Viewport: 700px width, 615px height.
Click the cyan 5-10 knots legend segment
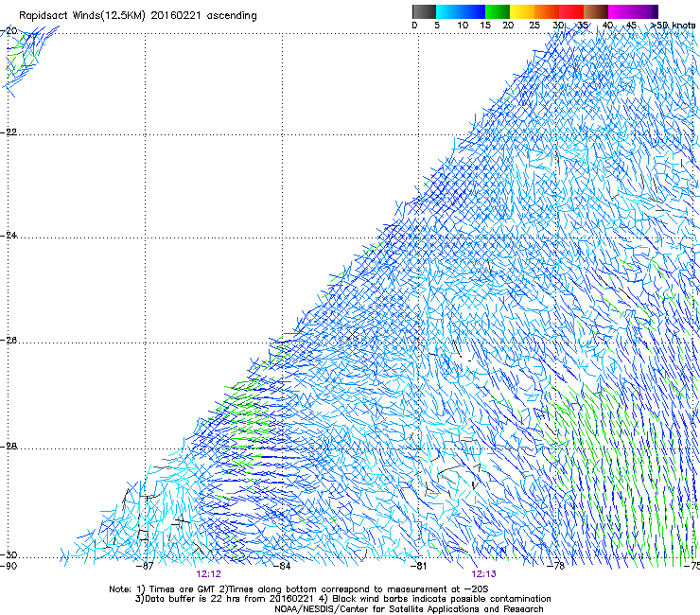coord(448,11)
